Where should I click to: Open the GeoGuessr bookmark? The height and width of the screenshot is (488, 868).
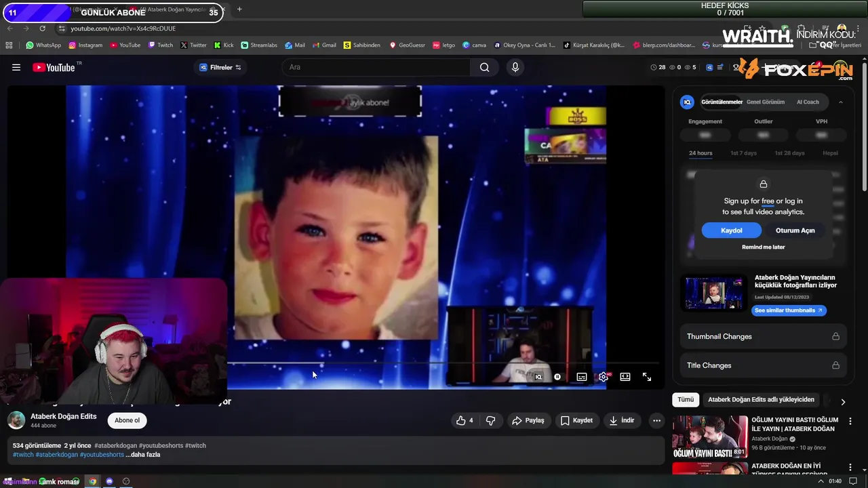click(407, 45)
